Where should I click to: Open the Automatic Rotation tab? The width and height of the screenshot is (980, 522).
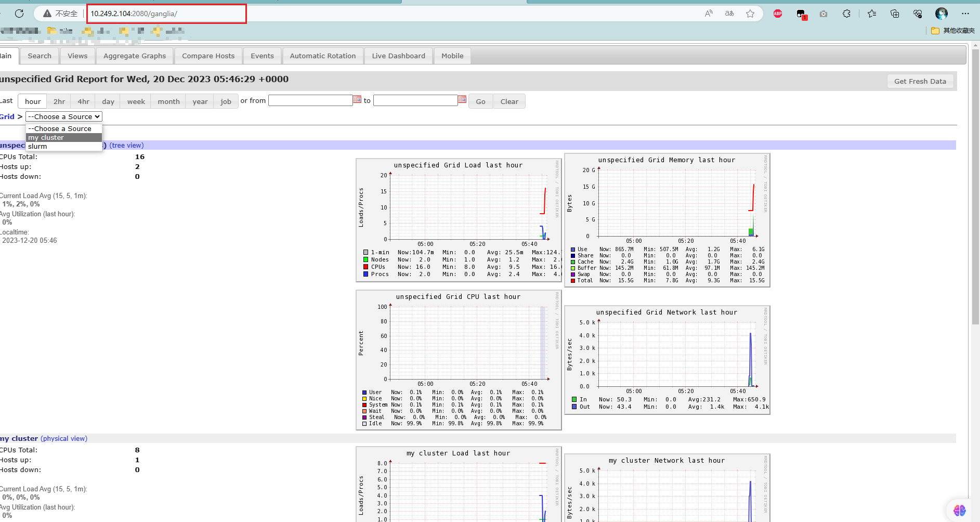pos(323,56)
